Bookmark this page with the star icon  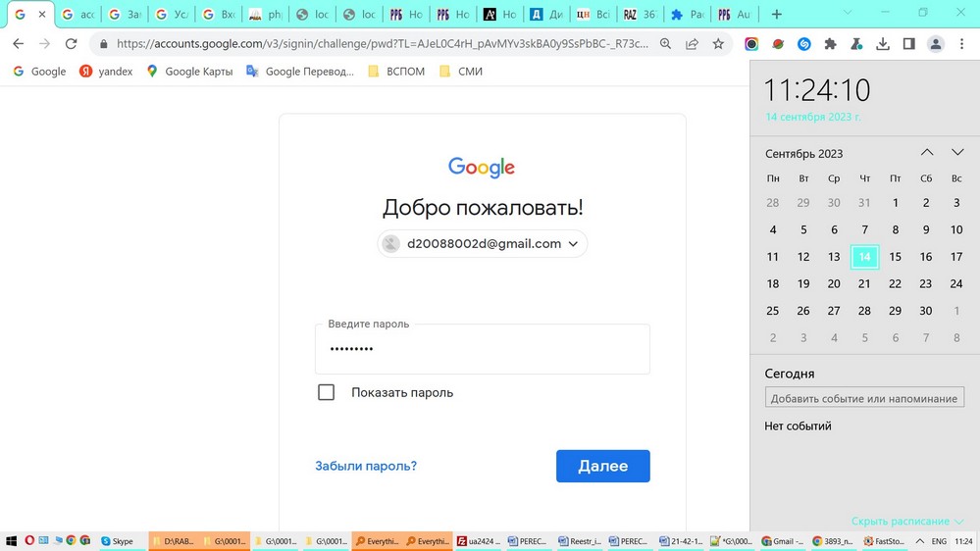(718, 44)
